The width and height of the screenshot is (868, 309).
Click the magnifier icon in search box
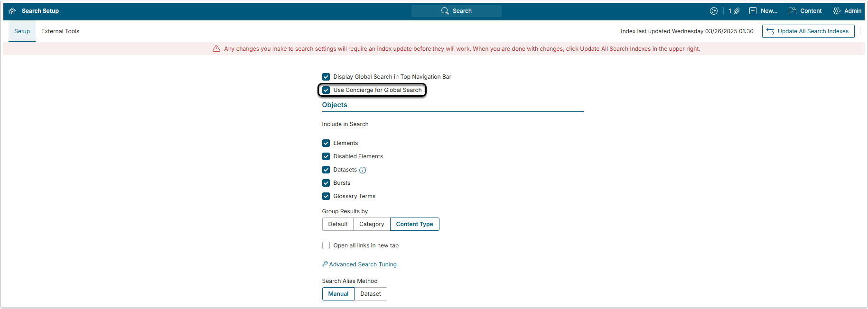coord(445,11)
